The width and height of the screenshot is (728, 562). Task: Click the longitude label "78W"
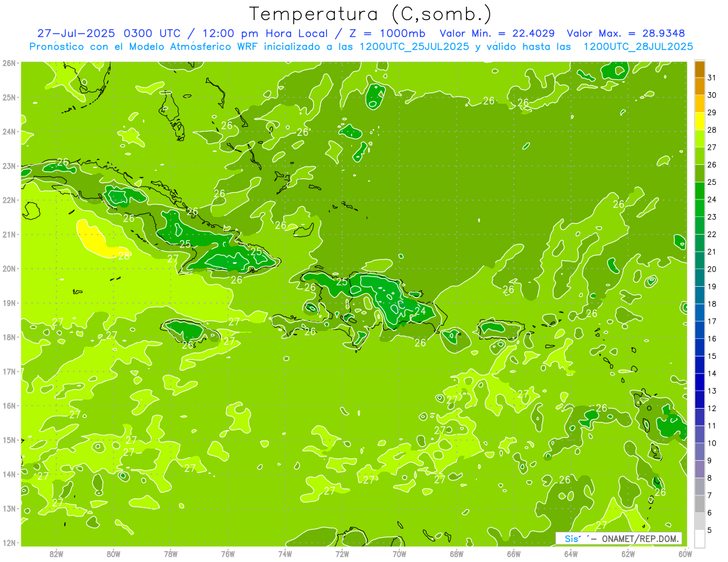click(170, 554)
